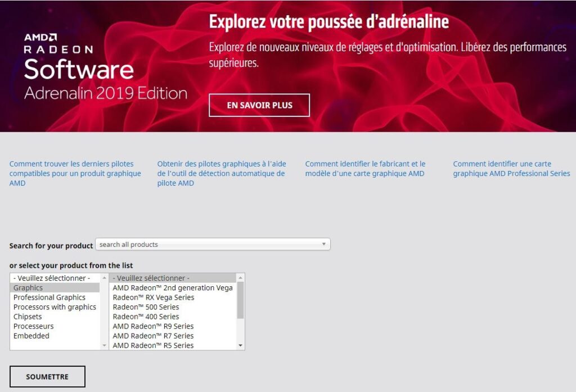576x392 pixels.
Task: Open the search all products dropdown
Action: click(213, 244)
